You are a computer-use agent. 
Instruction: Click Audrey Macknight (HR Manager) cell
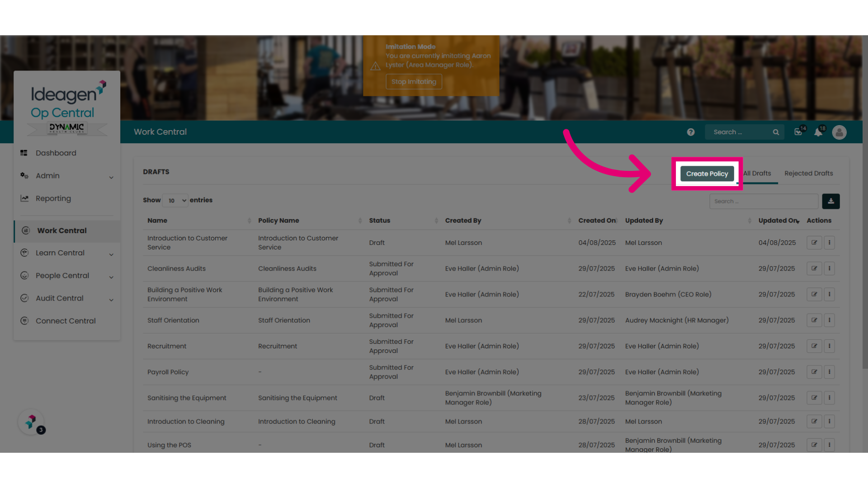click(677, 320)
